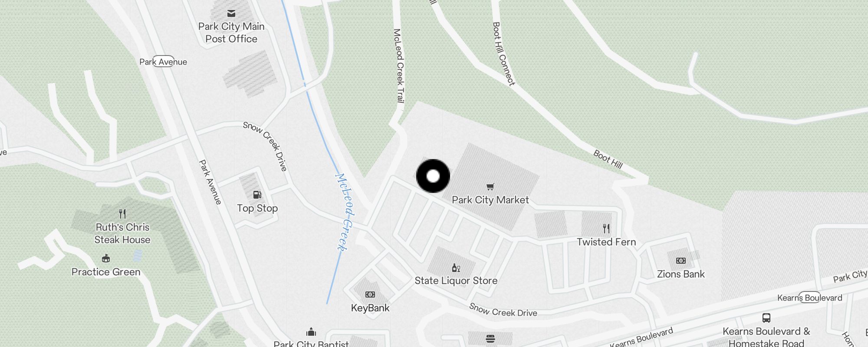This screenshot has width=868, height=347.
Task: Open the Post Office envelope icon
Action: click(x=231, y=13)
